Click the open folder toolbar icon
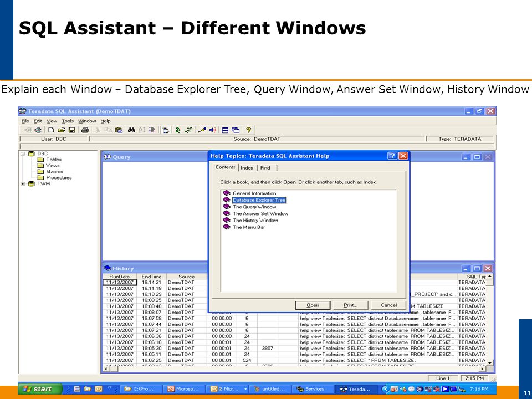532x399 pixels. 62,130
